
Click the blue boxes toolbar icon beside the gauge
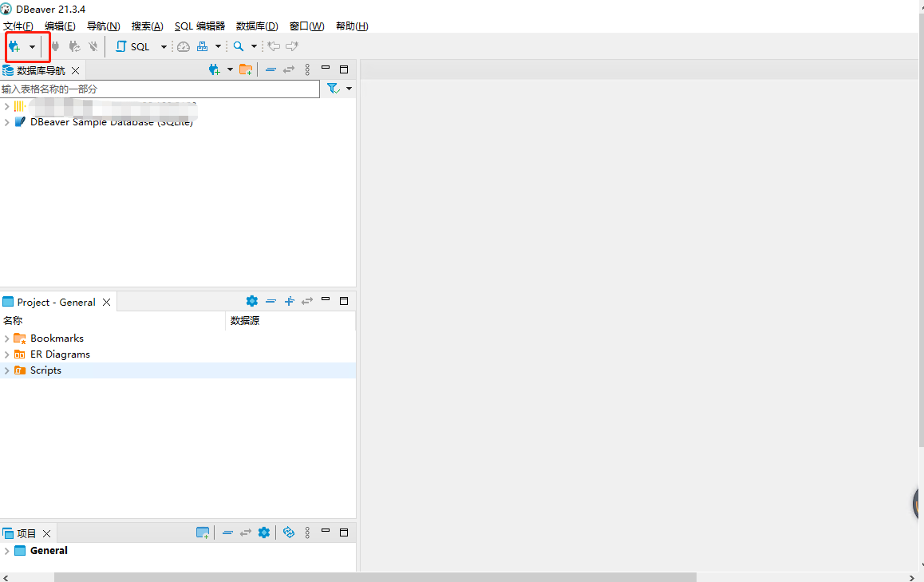click(x=202, y=46)
